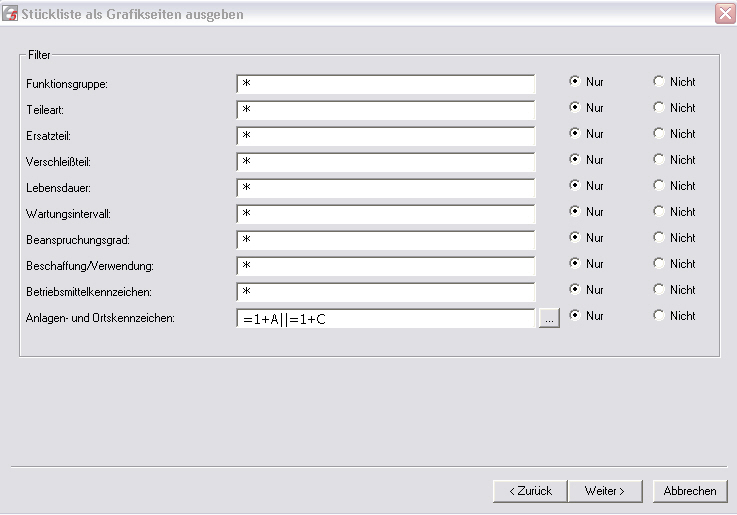737x515 pixels.
Task: Choose Nicht for Beanspruchungsgrad
Action: (x=674, y=238)
